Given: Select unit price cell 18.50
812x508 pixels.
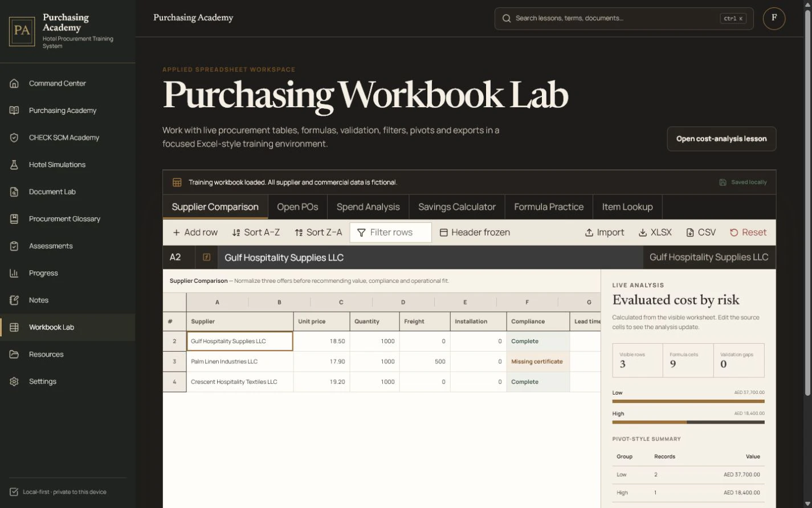Looking at the screenshot, I should point(321,341).
